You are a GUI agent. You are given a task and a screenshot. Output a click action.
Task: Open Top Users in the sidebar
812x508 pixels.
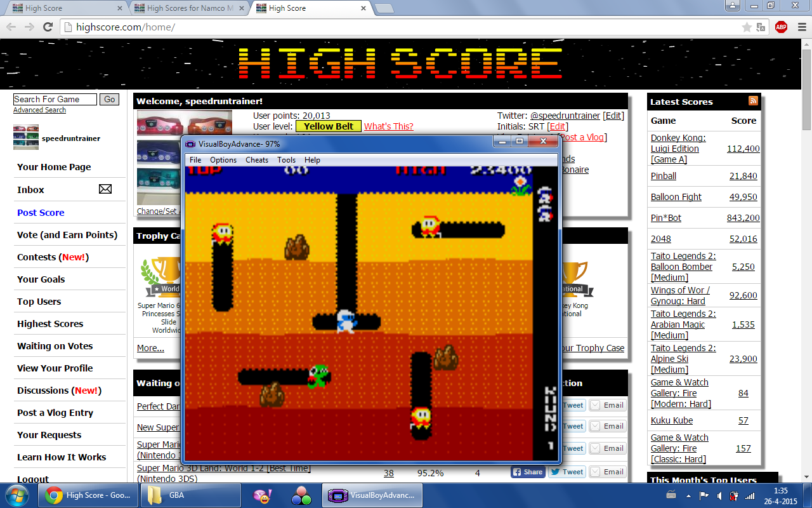point(39,302)
